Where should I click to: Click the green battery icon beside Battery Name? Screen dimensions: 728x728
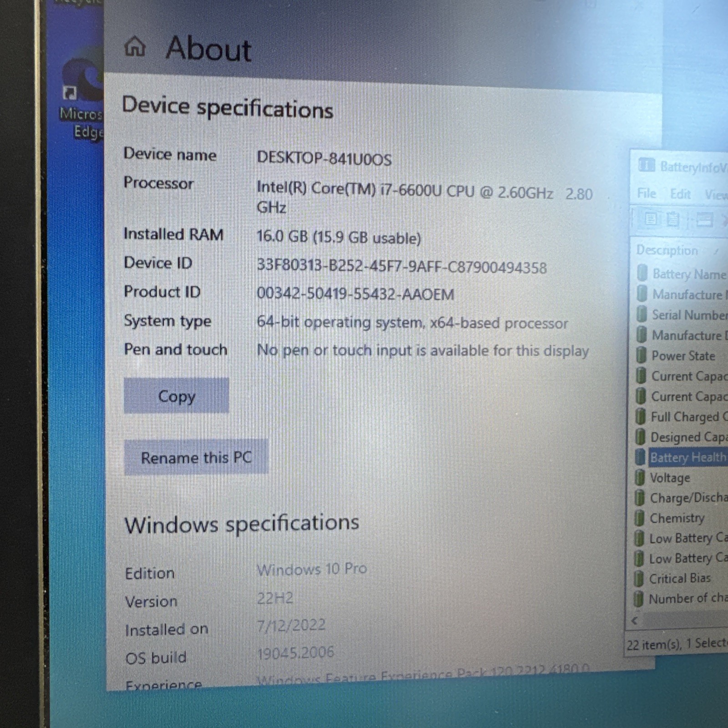642,273
